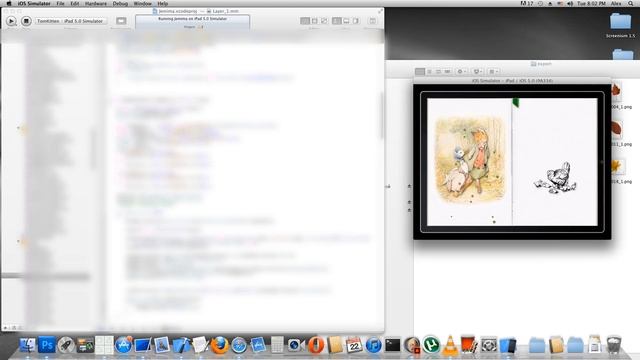Open iCal calendar from the Dock

354,345
